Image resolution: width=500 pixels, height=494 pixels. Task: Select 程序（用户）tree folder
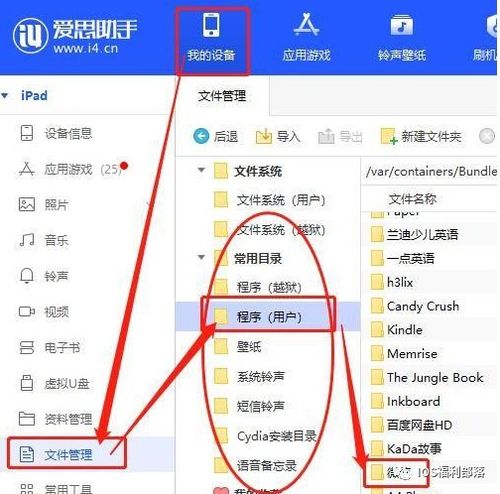point(268,316)
